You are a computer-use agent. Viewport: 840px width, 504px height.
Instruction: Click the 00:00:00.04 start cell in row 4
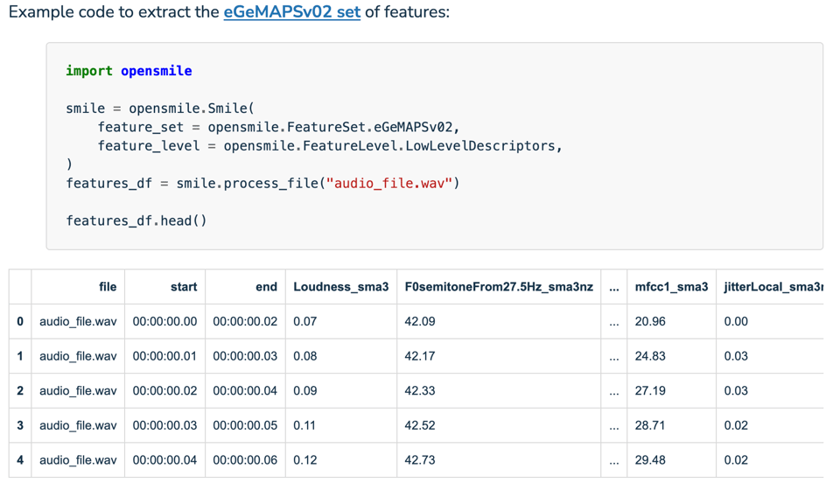pyautogui.click(x=164, y=459)
